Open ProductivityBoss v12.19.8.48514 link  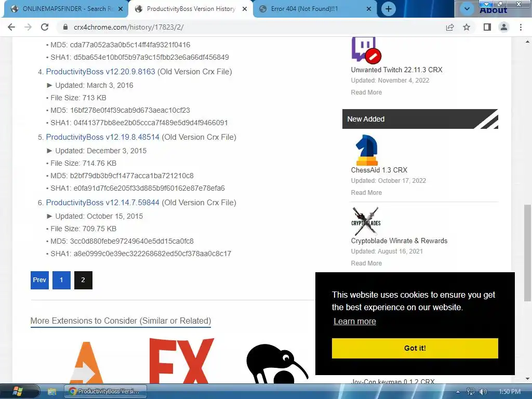coord(102,137)
